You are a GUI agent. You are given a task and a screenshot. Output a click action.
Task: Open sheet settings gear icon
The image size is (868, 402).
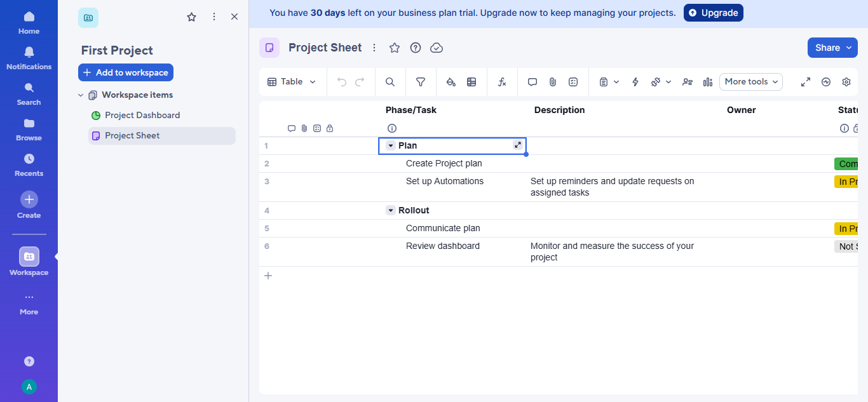[846, 82]
